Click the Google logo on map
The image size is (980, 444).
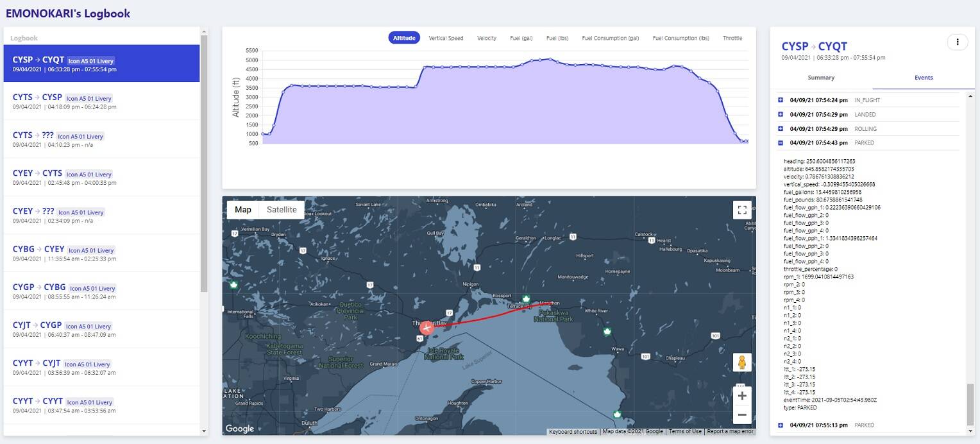pos(240,429)
